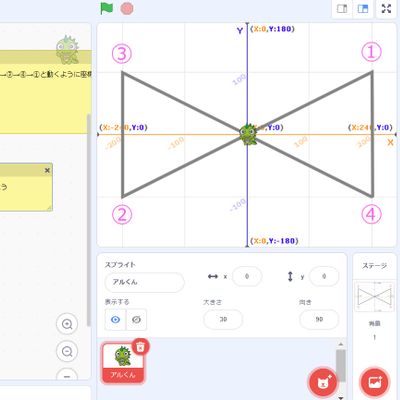The height and width of the screenshot is (400, 400).
Task: Click the sprite size field
Action: coord(223,319)
